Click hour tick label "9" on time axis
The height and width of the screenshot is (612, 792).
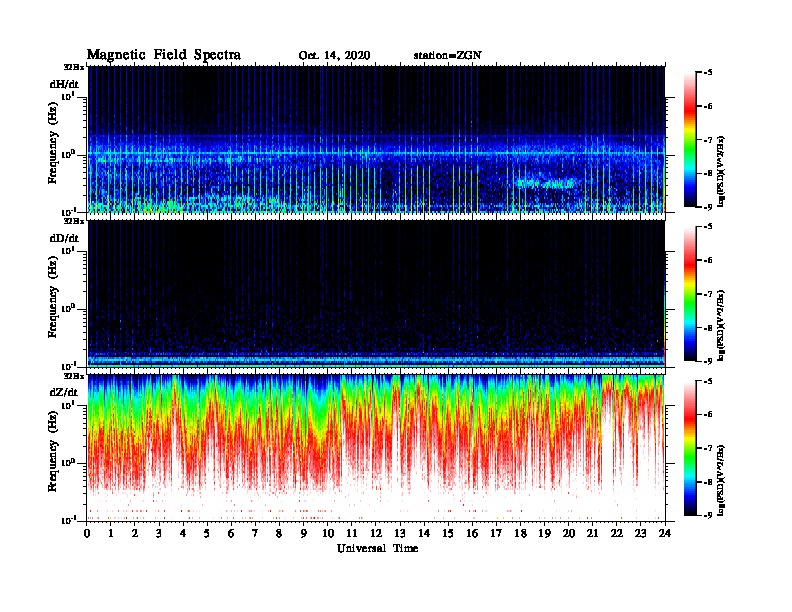[x=304, y=534]
